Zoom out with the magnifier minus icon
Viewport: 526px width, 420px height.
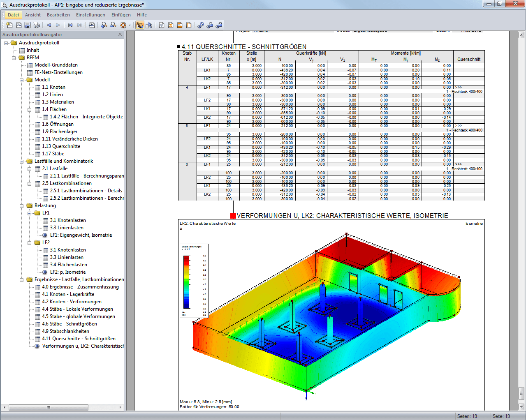click(x=113, y=25)
